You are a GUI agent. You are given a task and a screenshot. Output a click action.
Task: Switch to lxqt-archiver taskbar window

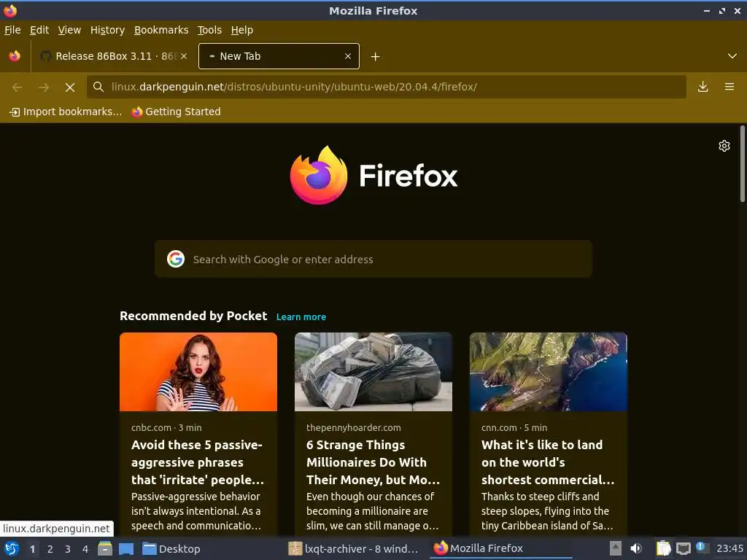pos(354,549)
